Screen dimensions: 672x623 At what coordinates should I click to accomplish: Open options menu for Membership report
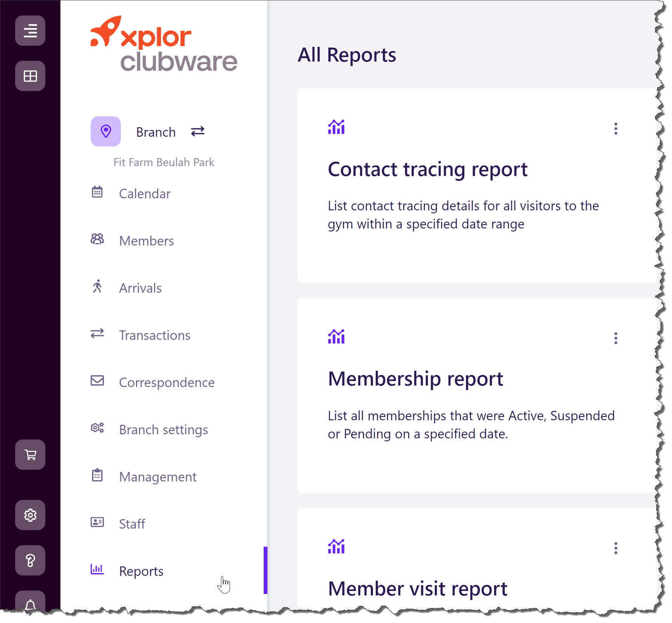[x=616, y=338]
